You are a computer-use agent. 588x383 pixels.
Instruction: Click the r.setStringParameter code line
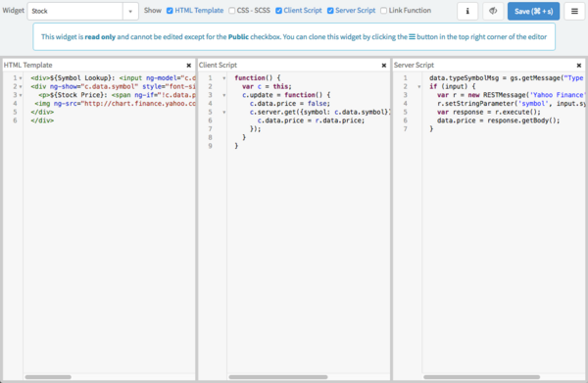point(511,104)
